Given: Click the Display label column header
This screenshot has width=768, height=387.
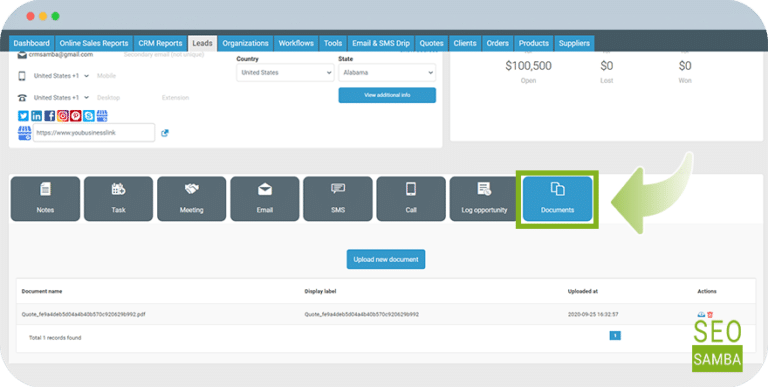Looking at the screenshot, I should pos(320,291).
